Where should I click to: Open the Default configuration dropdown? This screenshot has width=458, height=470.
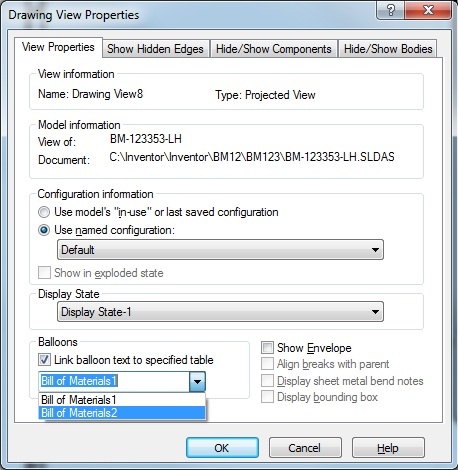(220, 250)
